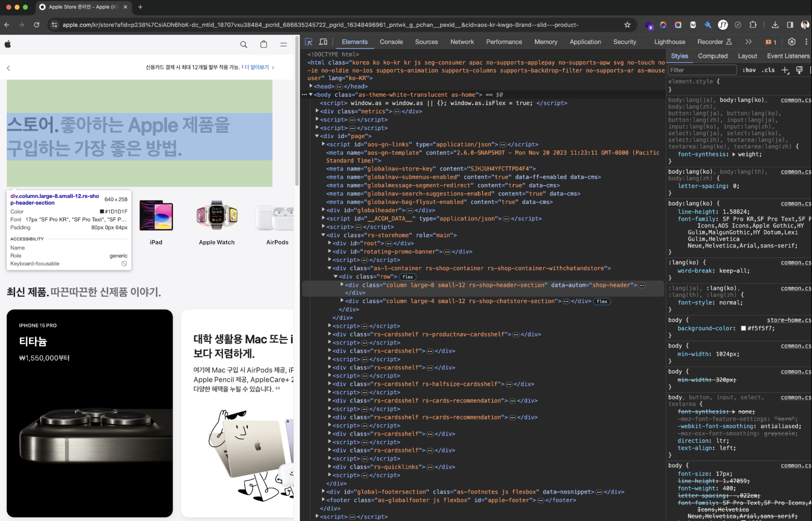
Task: Open the Apple logo home link
Action: [8, 44]
